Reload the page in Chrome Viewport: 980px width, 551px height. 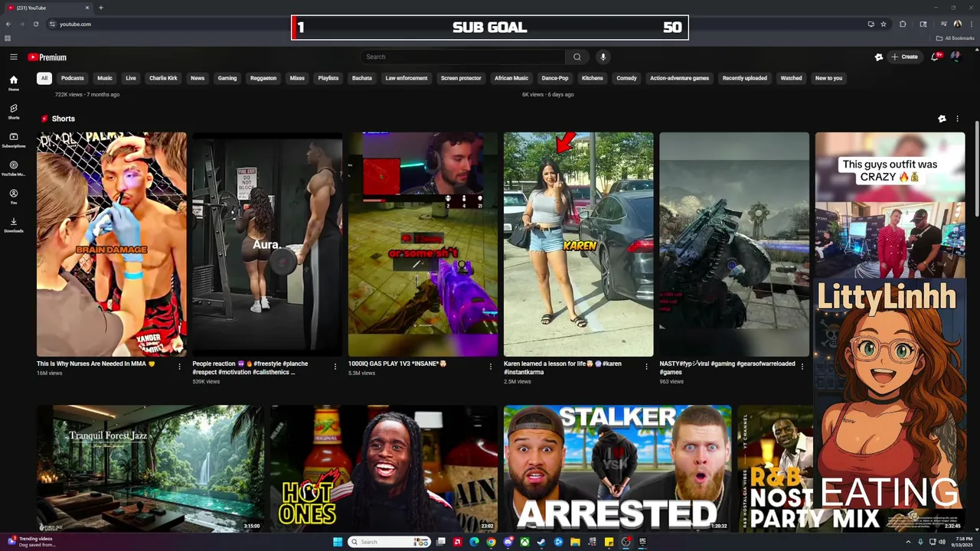35,24
